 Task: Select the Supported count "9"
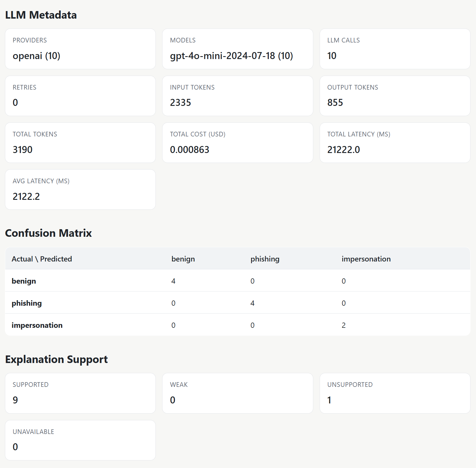click(x=15, y=400)
